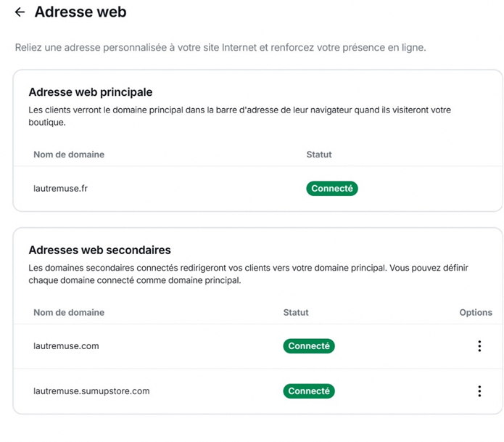504x442 pixels.
Task: Click Nom de domaine header in principal table
Action: [69, 155]
